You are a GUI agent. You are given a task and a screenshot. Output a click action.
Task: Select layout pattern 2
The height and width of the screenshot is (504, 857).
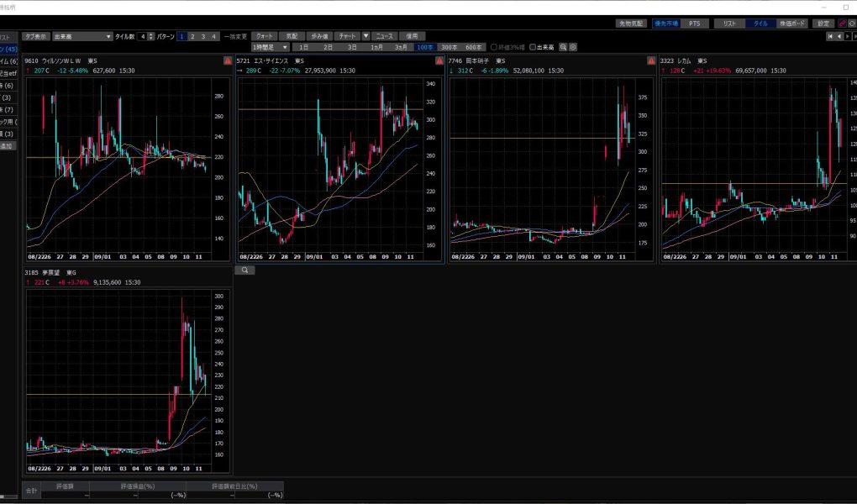point(192,37)
